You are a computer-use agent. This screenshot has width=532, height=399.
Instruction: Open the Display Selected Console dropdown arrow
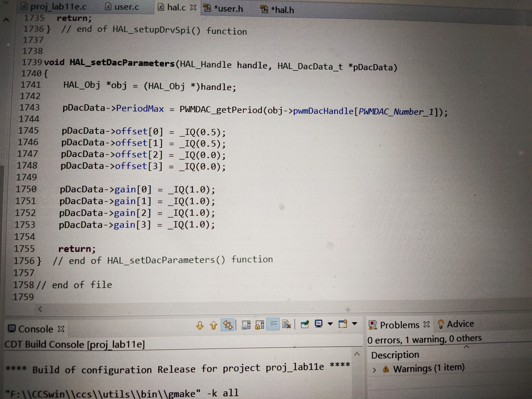point(331,324)
